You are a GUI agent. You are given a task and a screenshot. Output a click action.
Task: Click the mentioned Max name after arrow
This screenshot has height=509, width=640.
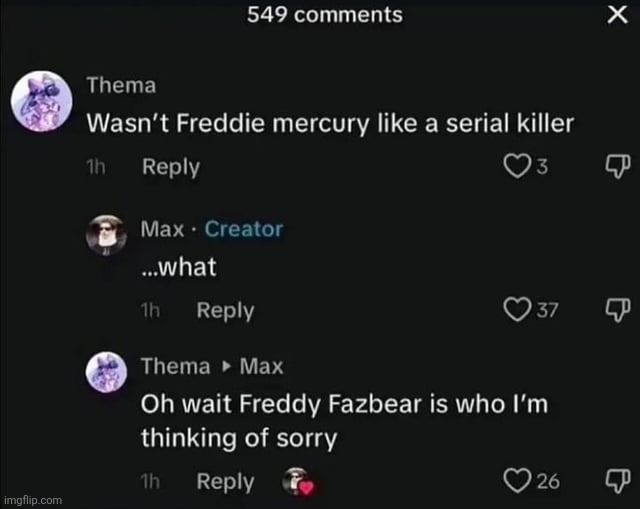[262, 367]
